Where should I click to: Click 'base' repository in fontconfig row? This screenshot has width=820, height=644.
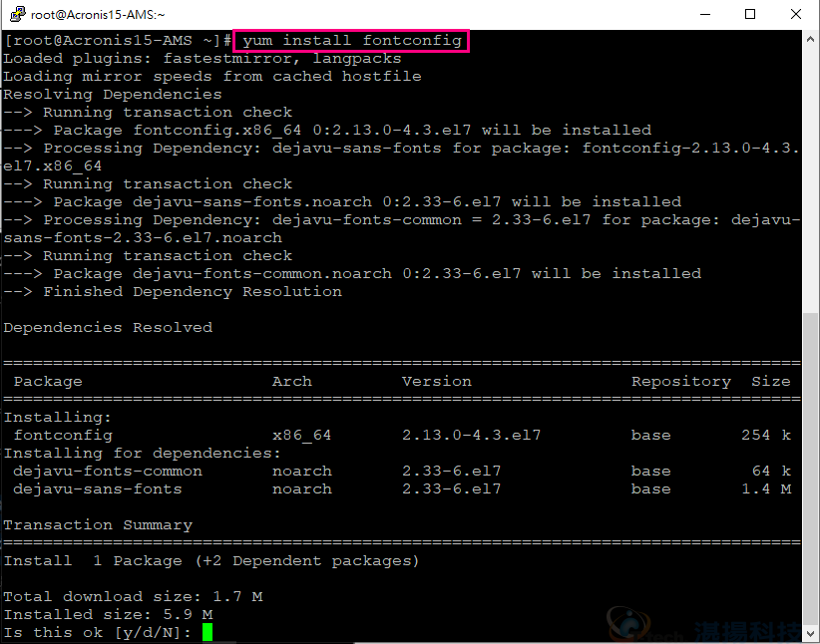650,435
